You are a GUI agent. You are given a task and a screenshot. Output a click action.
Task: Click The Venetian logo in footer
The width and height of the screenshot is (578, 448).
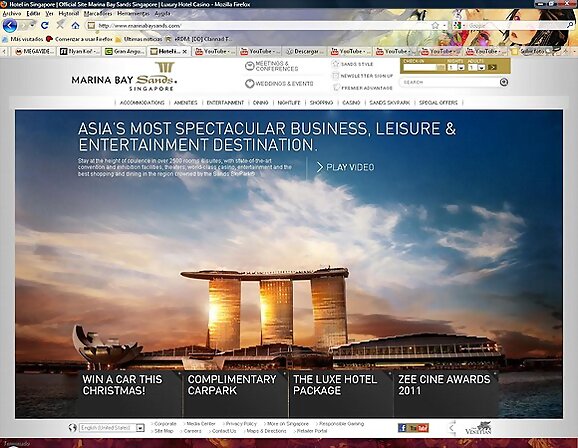point(478,428)
